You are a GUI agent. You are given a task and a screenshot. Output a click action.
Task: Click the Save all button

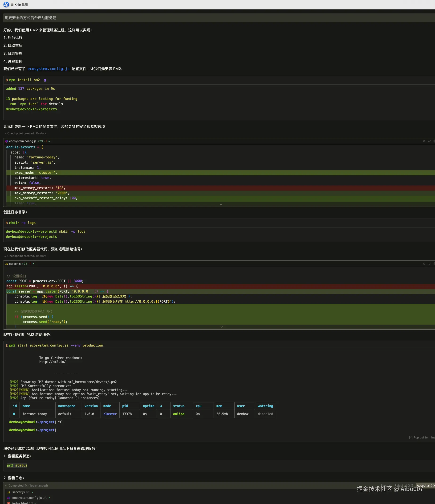point(386,486)
